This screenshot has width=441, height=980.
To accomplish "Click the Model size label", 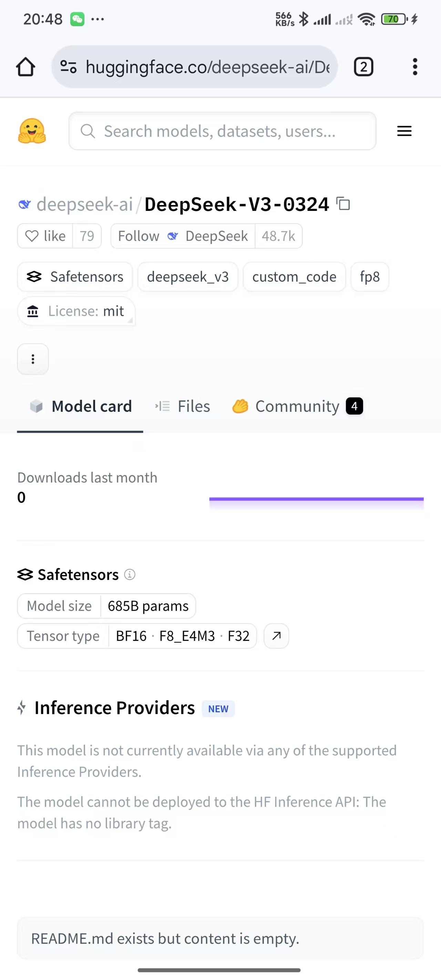I will pyautogui.click(x=59, y=606).
